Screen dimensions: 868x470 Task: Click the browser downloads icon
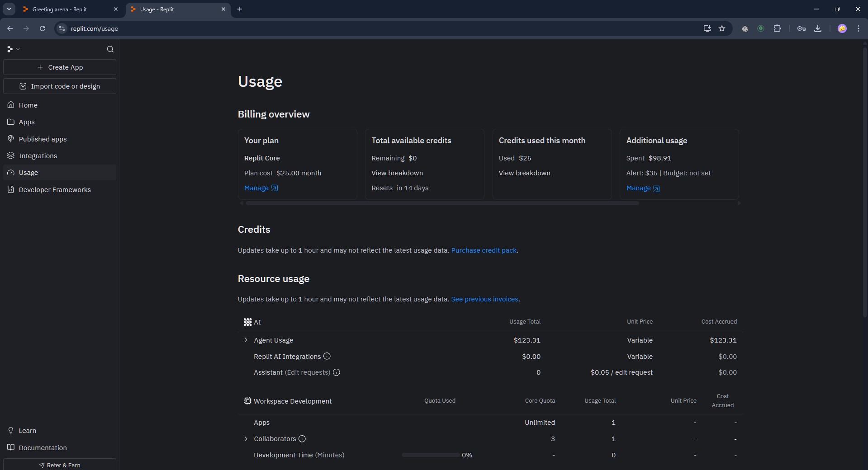point(818,28)
